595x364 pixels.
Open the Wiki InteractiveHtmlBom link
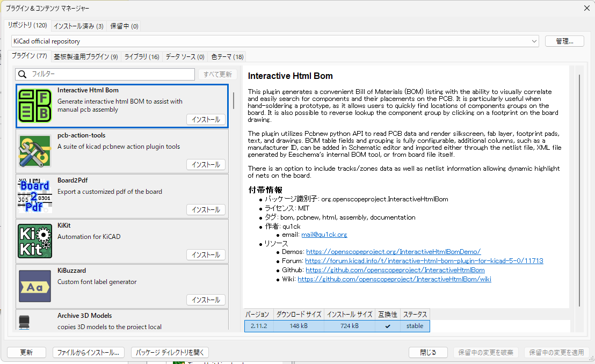coord(394,279)
